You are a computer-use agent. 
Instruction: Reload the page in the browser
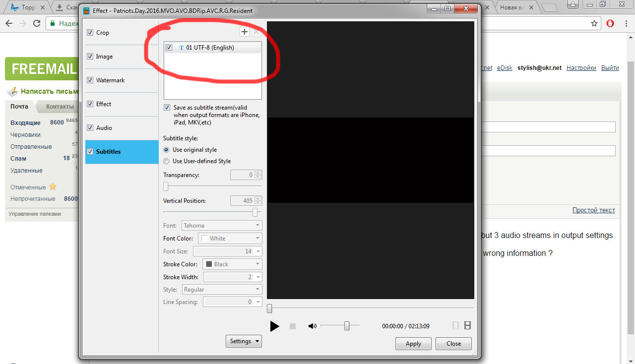pos(37,23)
